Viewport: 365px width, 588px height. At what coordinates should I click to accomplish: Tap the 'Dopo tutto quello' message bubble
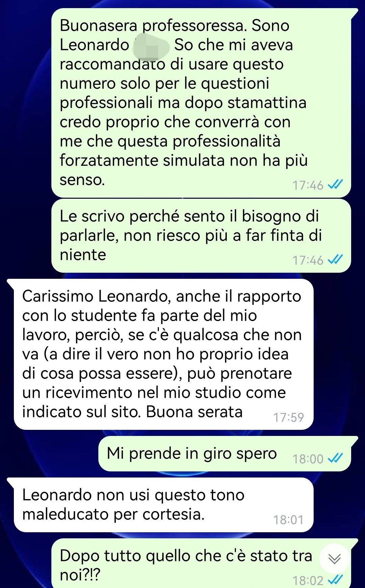201,564
